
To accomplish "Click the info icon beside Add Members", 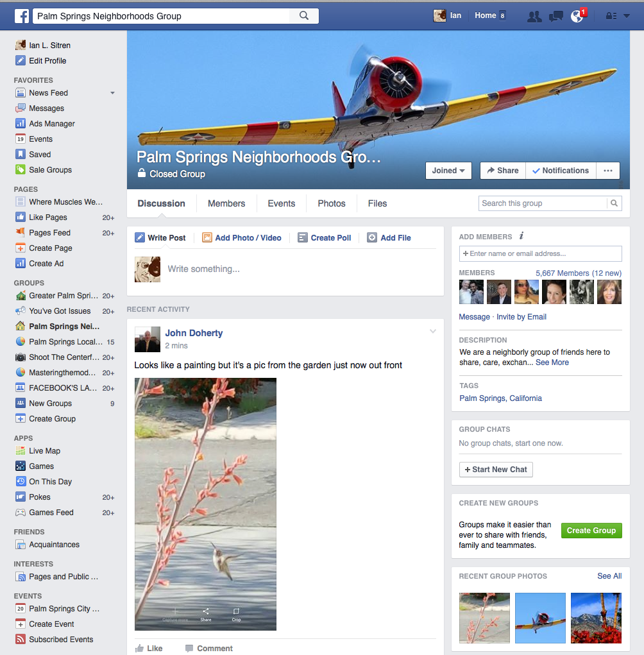I will (521, 236).
